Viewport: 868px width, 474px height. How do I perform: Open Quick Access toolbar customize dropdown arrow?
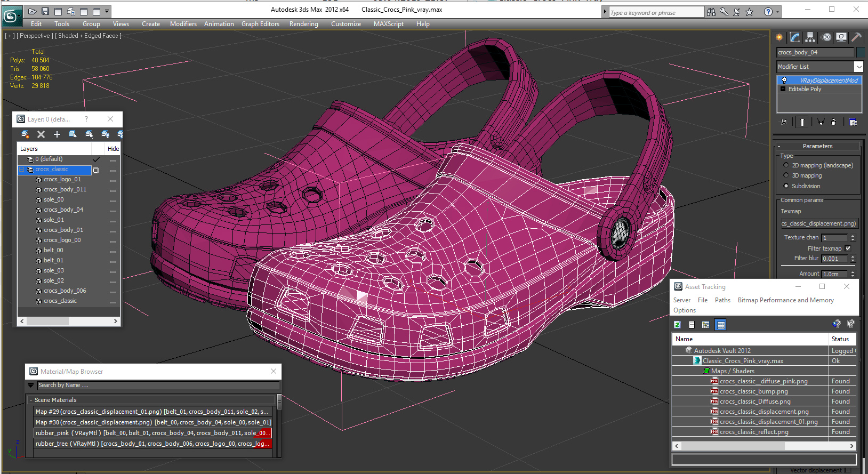(x=107, y=11)
